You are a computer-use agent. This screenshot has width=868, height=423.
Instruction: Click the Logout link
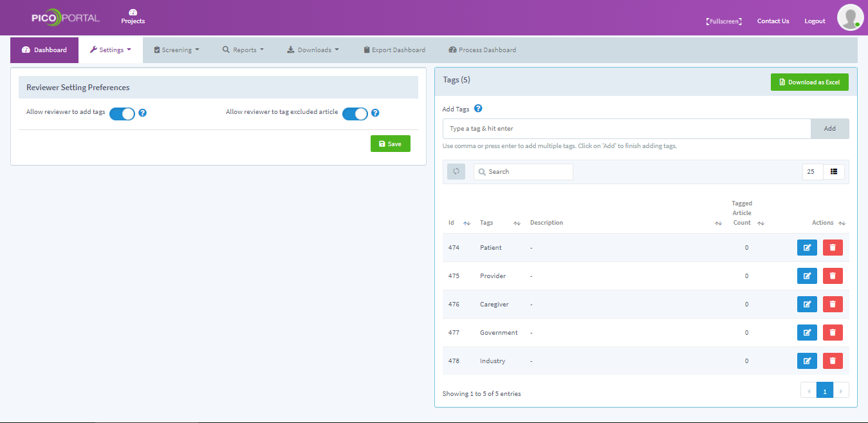coord(815,21)
